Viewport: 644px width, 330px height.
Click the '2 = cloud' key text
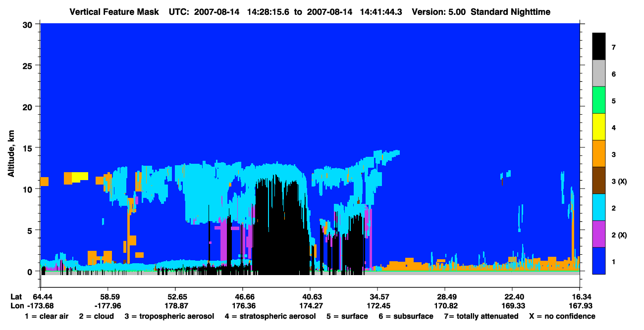click(96, 316)
